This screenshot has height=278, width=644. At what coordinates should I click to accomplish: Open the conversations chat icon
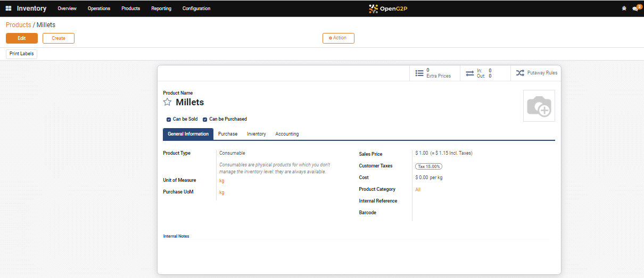click(x=635, y=9)
